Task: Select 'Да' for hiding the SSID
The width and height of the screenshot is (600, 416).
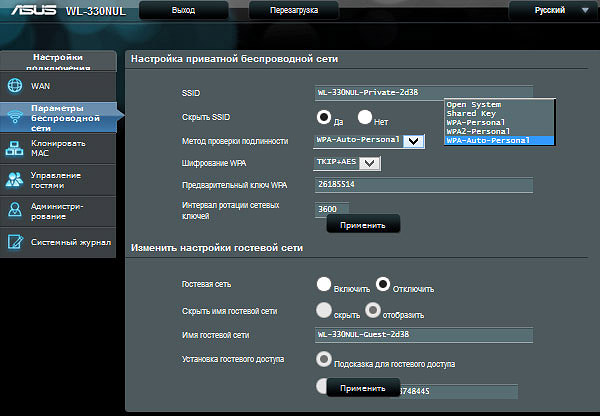Action: (x=324, y=117)
